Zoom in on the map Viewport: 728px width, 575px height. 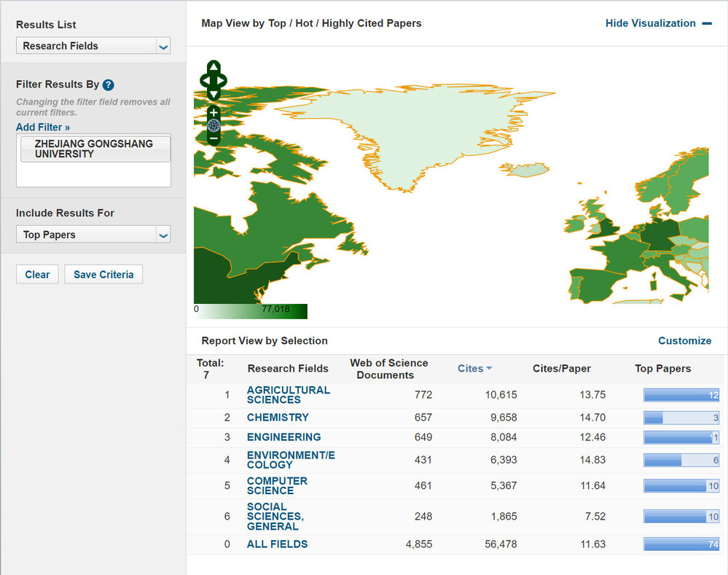tap(214, 113)
